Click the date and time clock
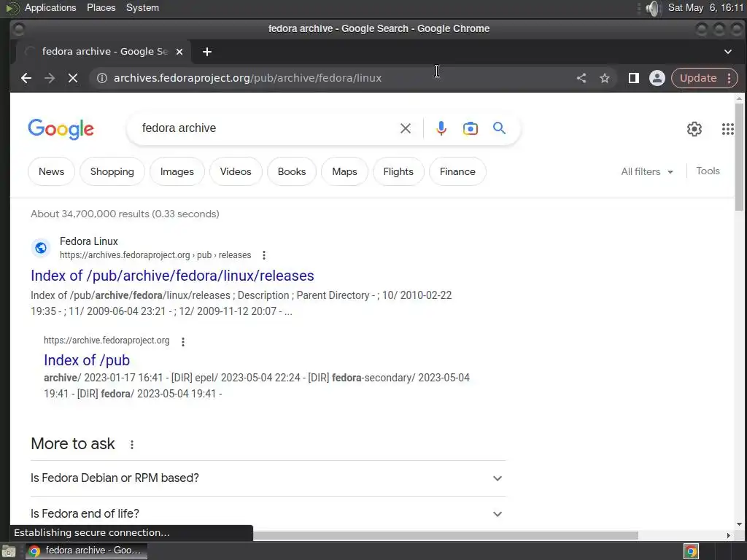 (x=705, y=7)
